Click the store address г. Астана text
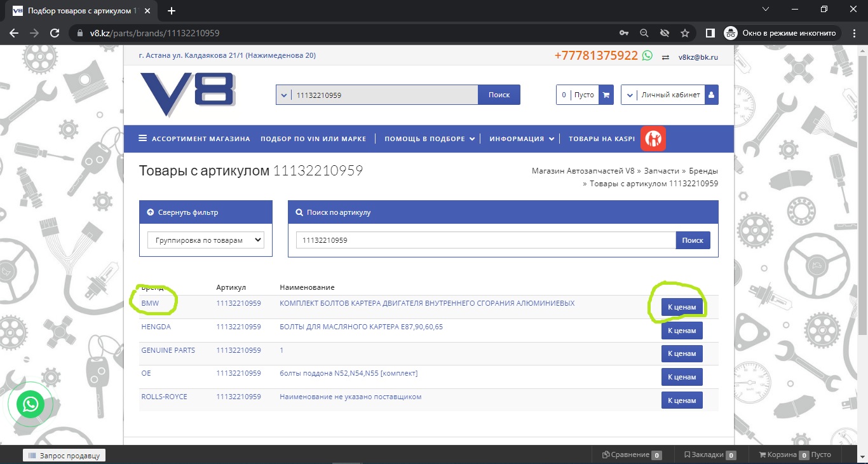The image size is (868, 464). pos(227,55)
